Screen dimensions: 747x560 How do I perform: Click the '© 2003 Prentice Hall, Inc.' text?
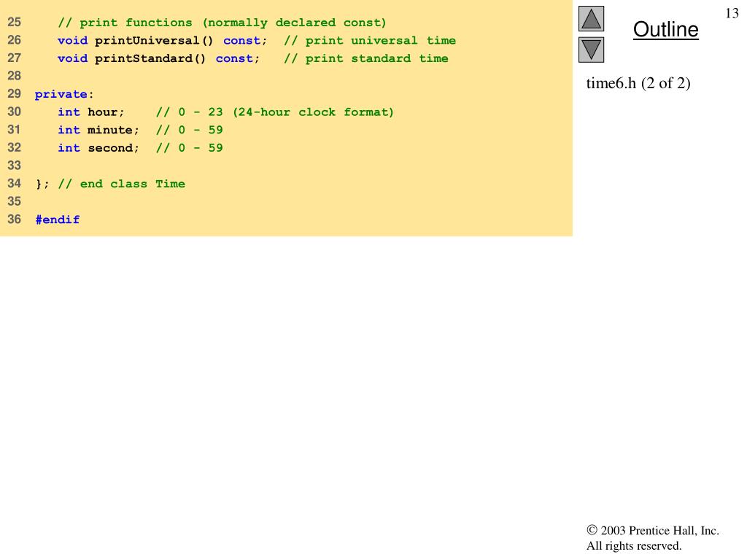click(x=653, y=530)
